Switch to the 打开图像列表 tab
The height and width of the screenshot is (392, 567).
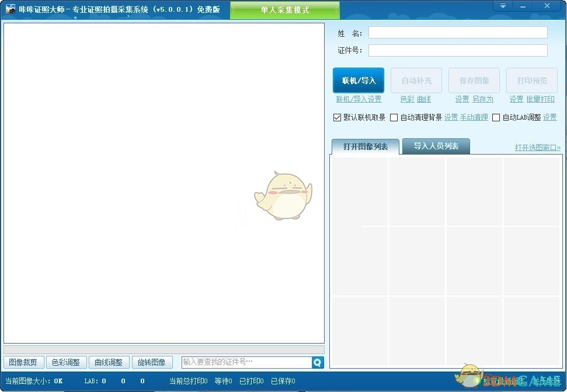click(365, 146)
